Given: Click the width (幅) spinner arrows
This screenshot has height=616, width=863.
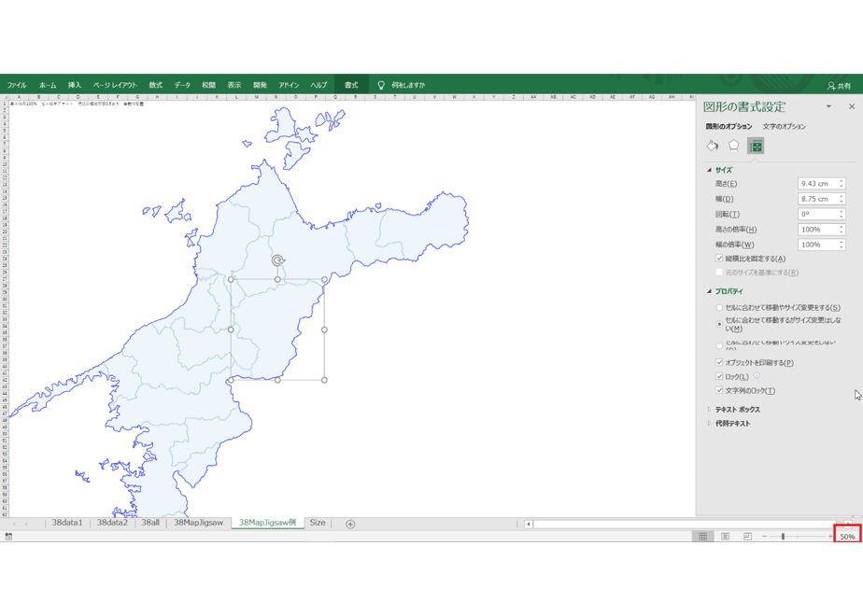Looking at the screenshot, I should [841, 199].
